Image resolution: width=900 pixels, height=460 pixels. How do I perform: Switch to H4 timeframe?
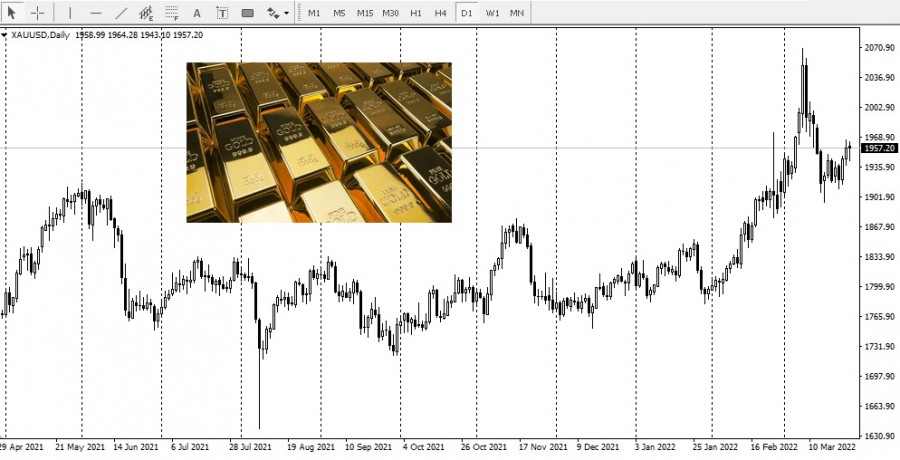click(441, 13)
